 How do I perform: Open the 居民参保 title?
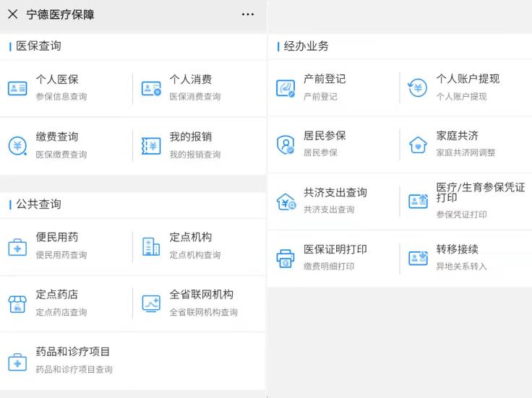tap(325, 136)
